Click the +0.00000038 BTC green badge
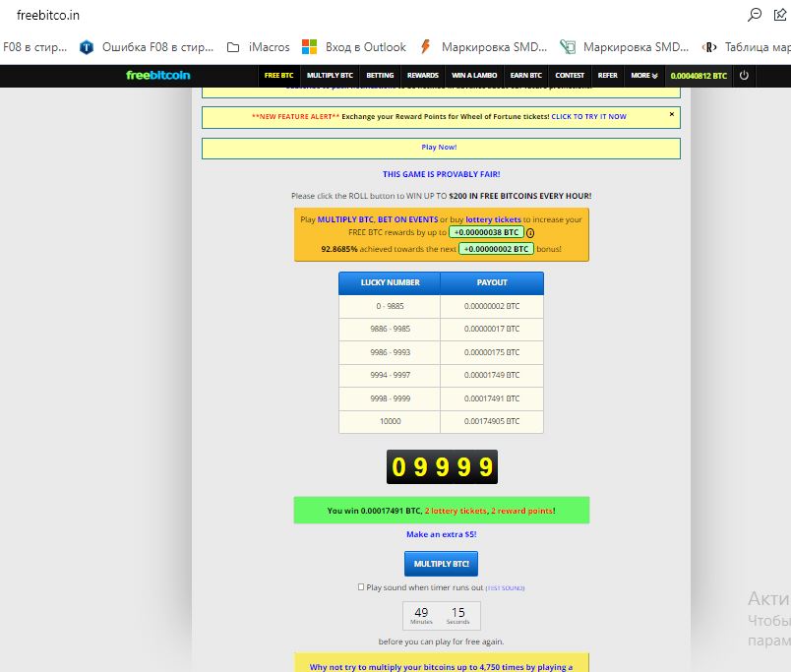791x672 pixels. point(486,232)
